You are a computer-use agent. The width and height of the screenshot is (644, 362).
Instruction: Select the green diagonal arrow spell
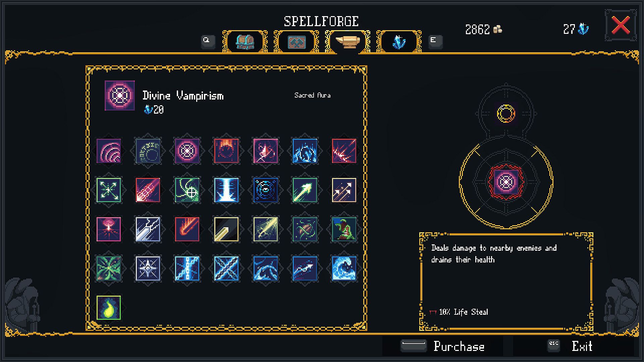305,190
